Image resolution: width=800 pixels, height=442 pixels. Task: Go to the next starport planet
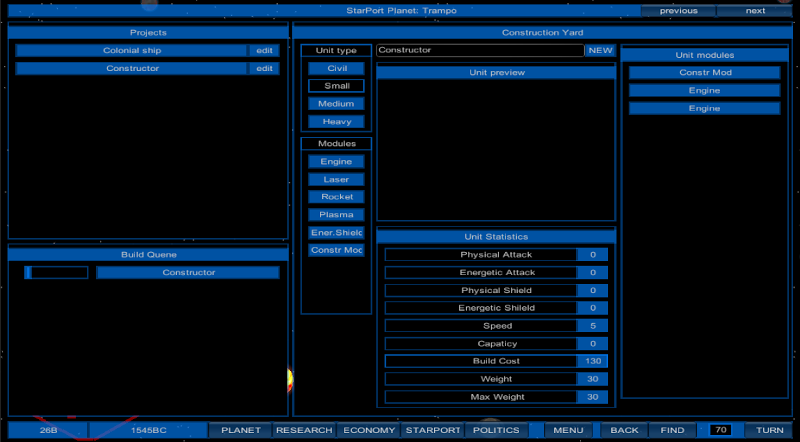click(x=755, y=11)
